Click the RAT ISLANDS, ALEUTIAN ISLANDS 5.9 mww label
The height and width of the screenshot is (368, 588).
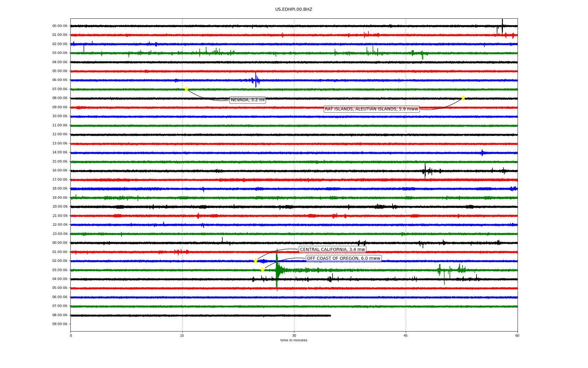[371, 109]
